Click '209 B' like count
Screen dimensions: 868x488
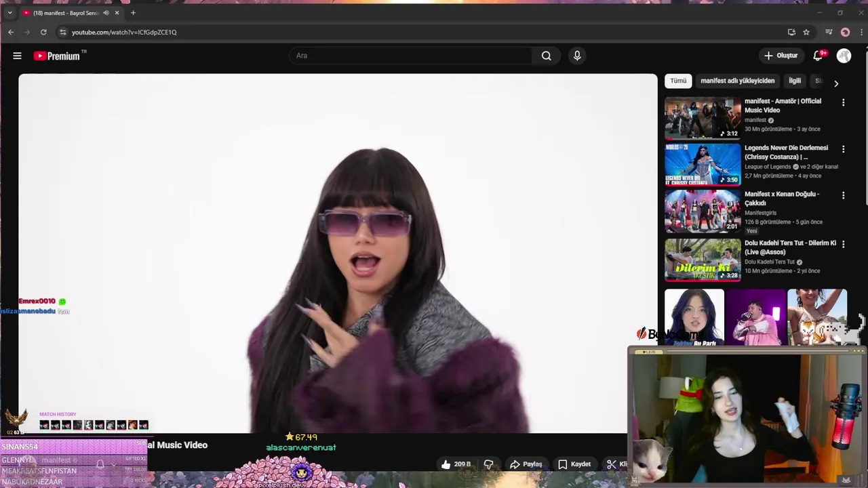[x=462, y=464]
